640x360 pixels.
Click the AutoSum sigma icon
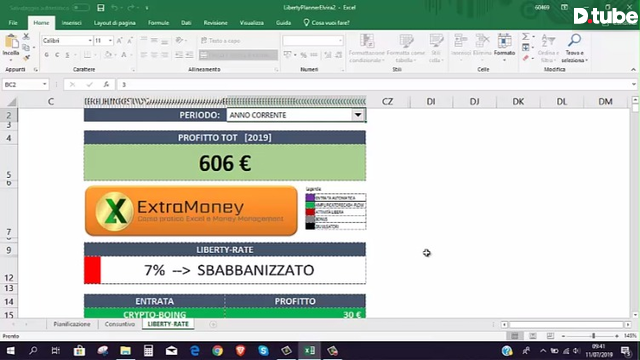pos(526,37)
